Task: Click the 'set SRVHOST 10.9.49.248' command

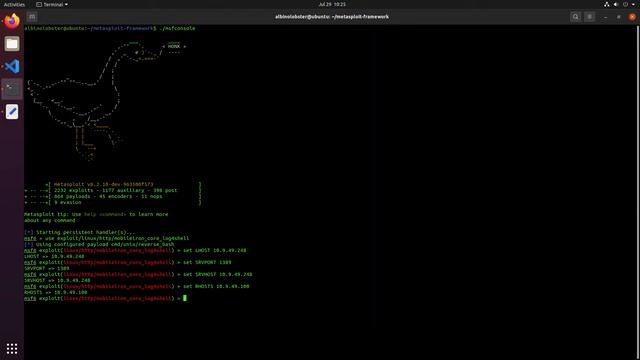Action: click(x=218, y=274)
